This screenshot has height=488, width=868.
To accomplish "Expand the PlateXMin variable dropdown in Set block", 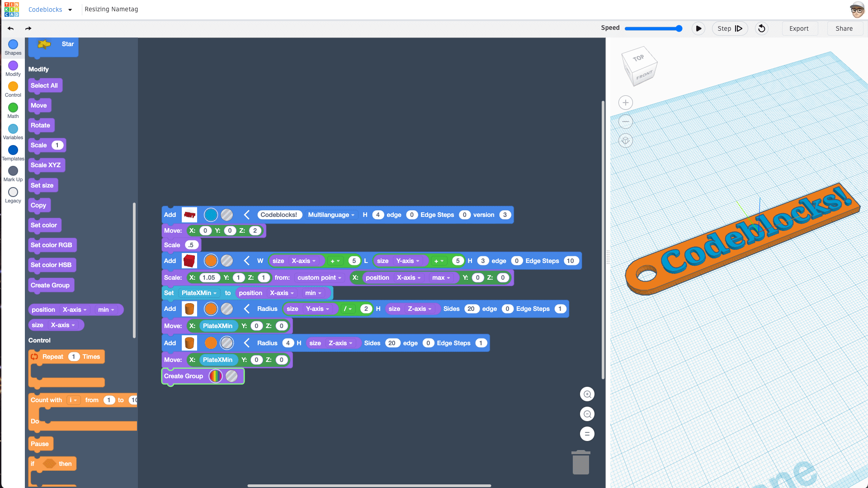I will [x=198, y=293].
